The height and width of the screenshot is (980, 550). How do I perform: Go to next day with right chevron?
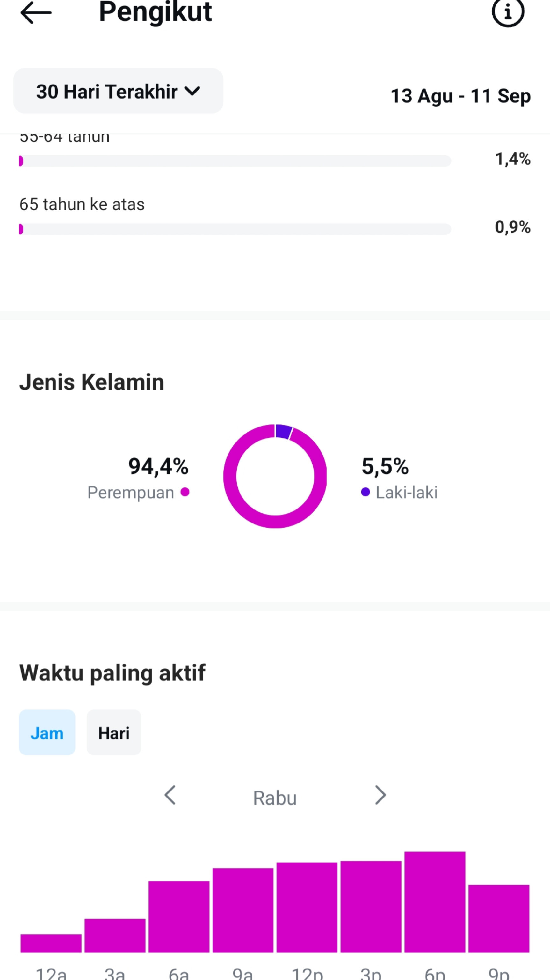[380, 795]
